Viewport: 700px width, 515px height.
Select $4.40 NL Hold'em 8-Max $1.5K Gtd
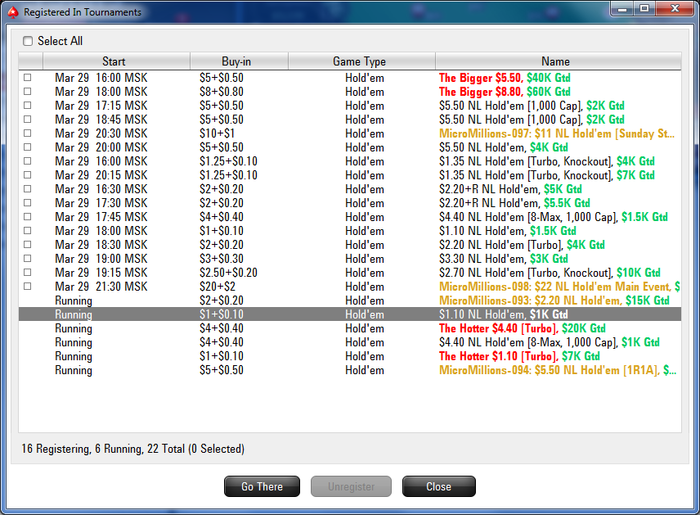pyautogui.click(x=350, y=216)
